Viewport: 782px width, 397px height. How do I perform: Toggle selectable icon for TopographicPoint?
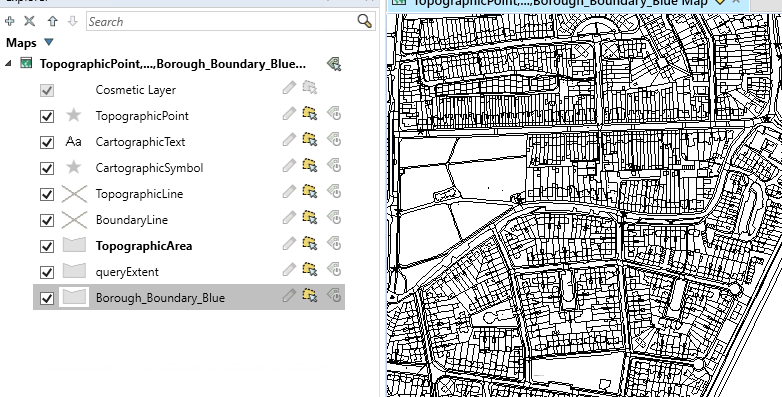pos(310,114)
